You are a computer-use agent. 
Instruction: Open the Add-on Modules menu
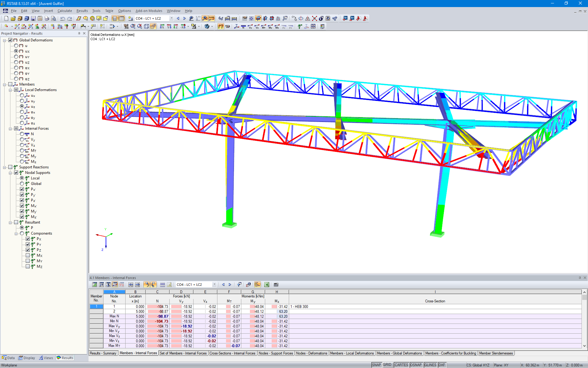coord(149,11)
